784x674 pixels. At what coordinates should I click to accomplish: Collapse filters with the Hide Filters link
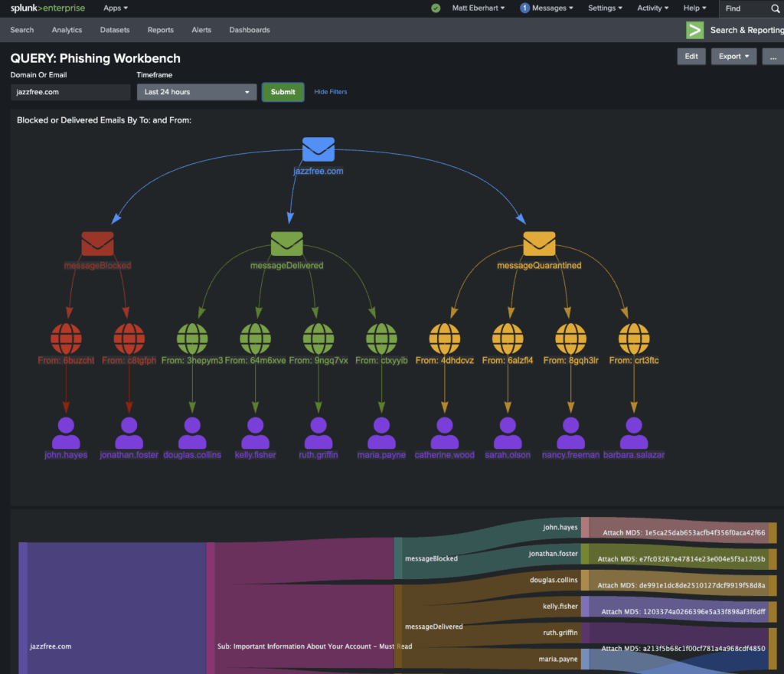point(330,91)
